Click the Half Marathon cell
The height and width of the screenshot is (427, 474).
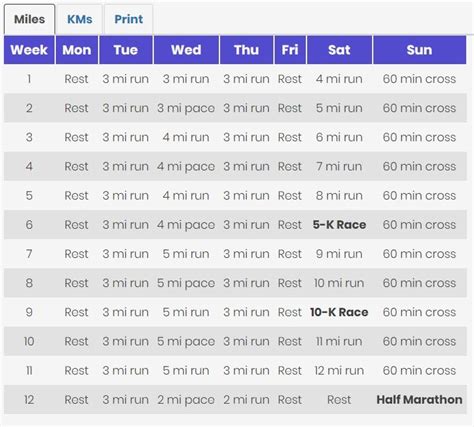[420, 400]
